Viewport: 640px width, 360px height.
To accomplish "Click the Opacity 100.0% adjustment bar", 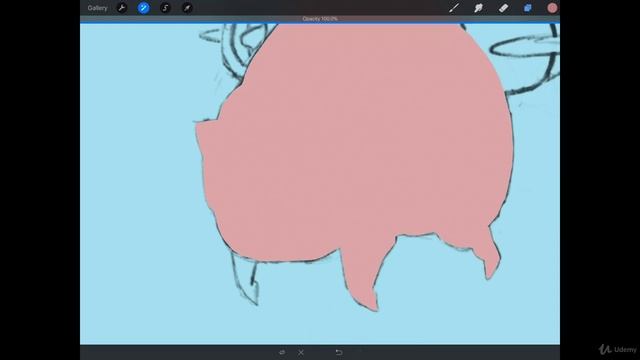I will tap(320, 19).
